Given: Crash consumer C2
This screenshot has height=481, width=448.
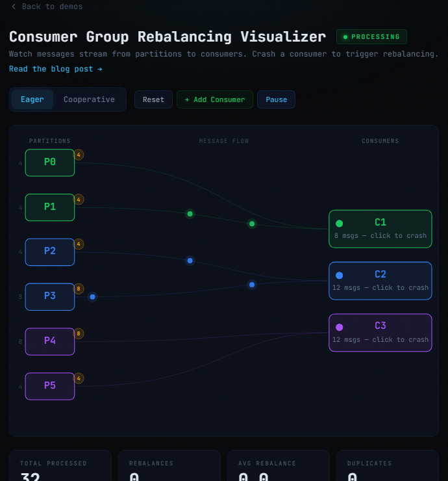Looking at the screenshot, I should (x=380, y=281).
